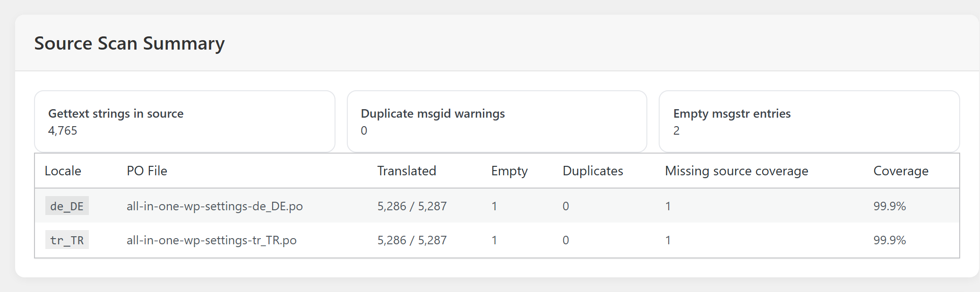Click Missing source coverage value in de_DE row
Screen dimensions: 980x292
[x=668, y=206]
